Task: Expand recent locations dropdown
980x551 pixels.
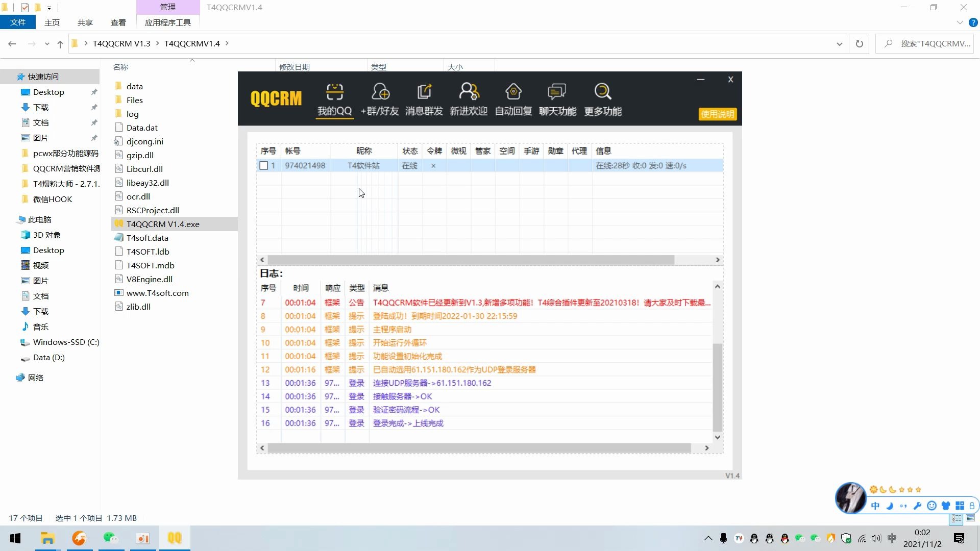Action: [x=47, y=44]
